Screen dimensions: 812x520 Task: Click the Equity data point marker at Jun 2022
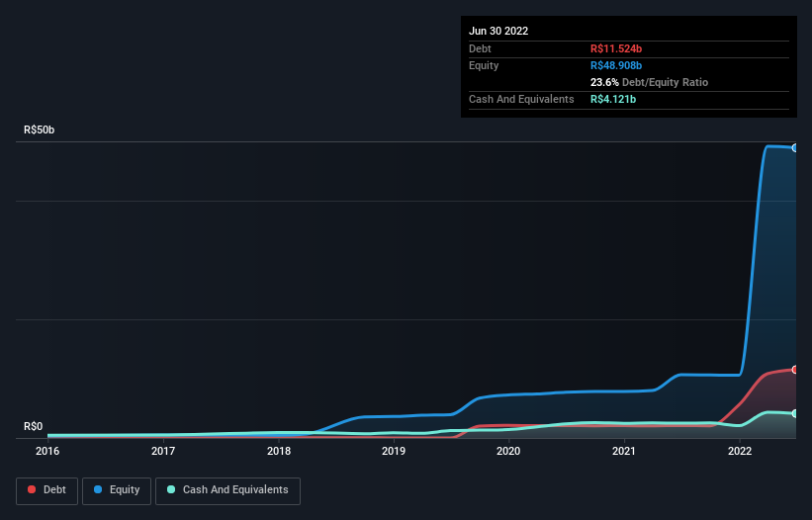pyautogui.click(x=795, y=148)
